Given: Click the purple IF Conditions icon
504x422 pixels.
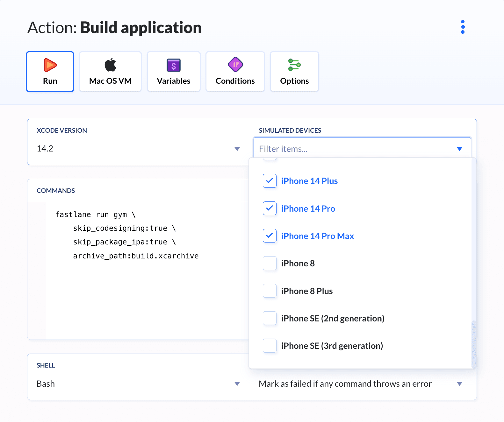Looking at the screenshot, I should (x=235, y=65).
